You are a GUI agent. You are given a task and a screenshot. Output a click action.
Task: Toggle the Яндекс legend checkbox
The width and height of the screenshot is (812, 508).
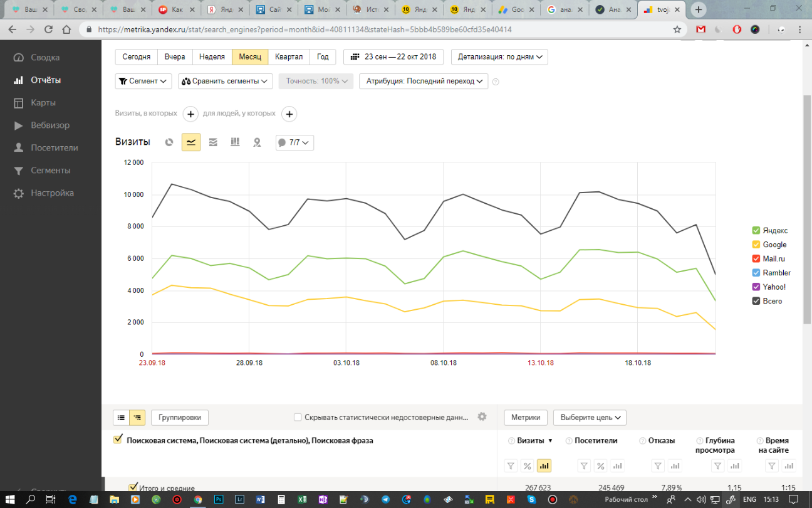point(756,231)
